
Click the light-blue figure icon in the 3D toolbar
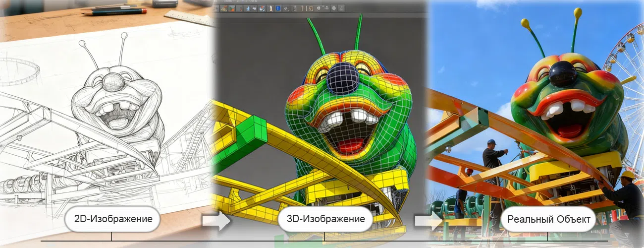pos(248,8)
